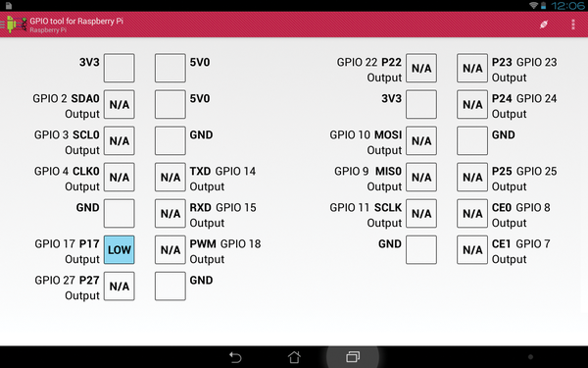Open the three-dot overflow menu

point(573,25)
